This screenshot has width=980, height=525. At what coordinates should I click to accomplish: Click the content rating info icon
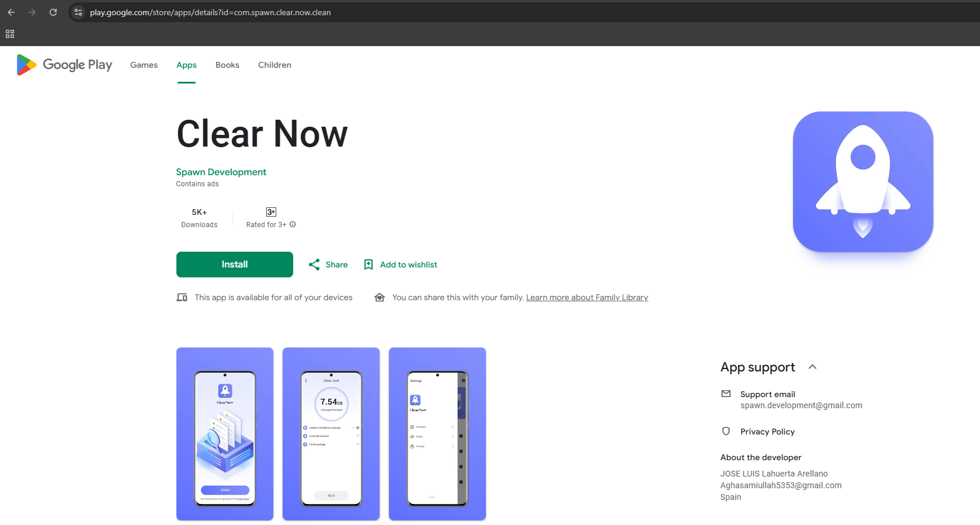pos(293,224)
